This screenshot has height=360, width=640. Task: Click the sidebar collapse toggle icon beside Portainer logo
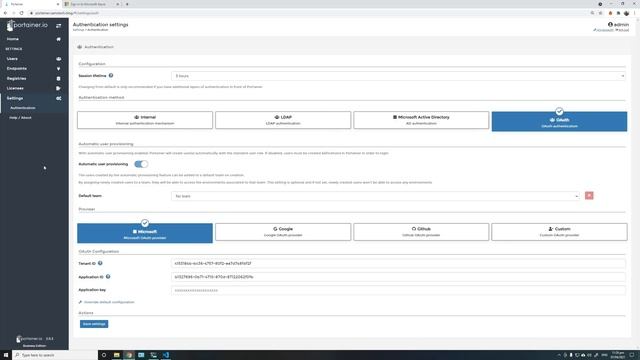coord(58,26)
